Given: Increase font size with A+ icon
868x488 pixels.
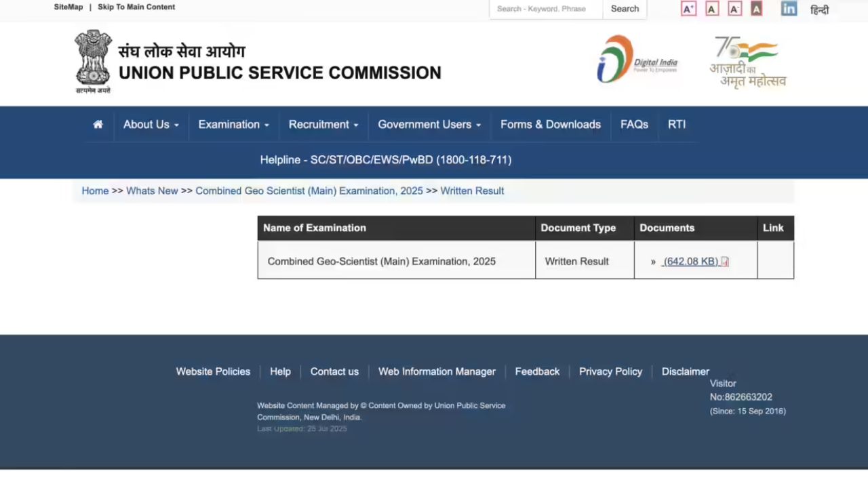Looking at the screenshot, I should tap(688, 9).
